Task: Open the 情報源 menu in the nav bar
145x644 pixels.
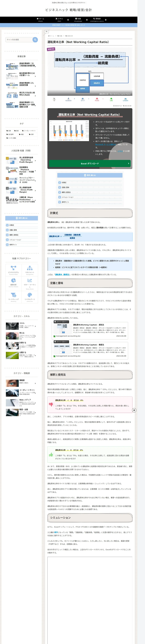Action: [x=97, y=20]
